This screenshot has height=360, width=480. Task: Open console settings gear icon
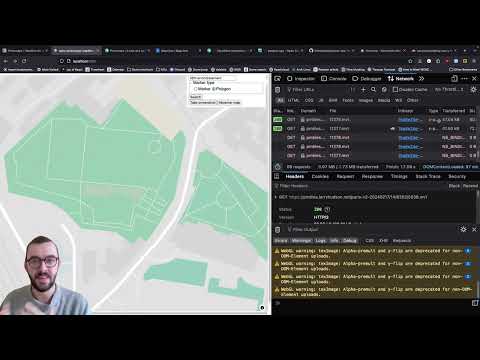click(x=463, y=229)
